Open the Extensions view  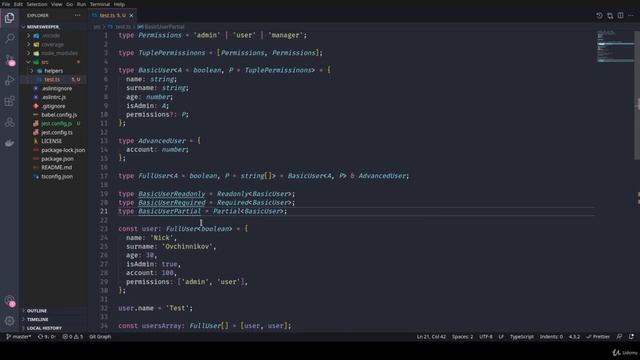(9, 101)
